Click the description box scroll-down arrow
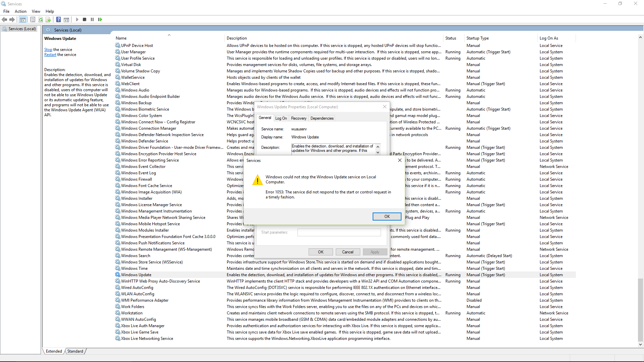This screenshot has width=644, height=362. click(x=378, y=152)
